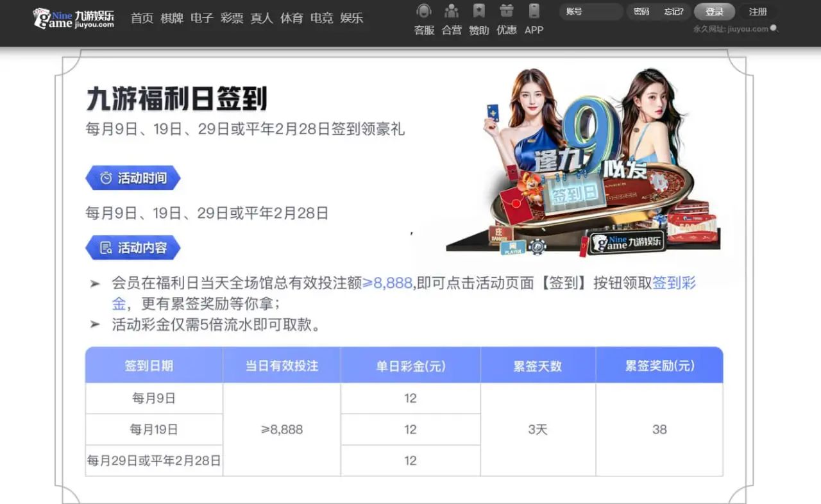Click the document icon in 活动内容
This screenshot has height=504, width=821.
106,248
